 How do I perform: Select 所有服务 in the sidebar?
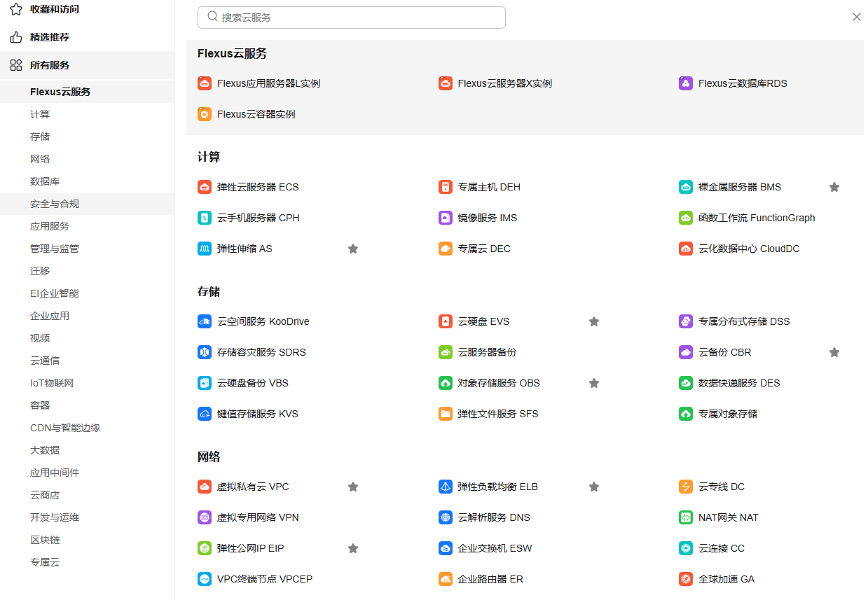[x=87, y=65]
